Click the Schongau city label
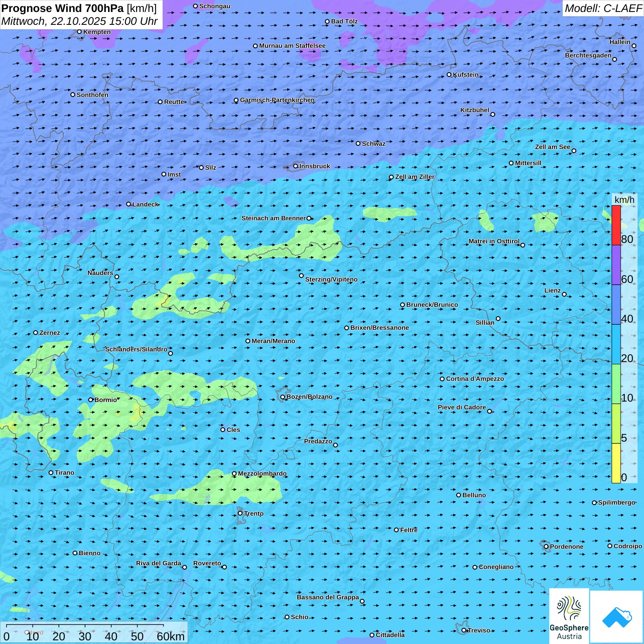Viewport: 644px width, 644px height. coord(215,6)
